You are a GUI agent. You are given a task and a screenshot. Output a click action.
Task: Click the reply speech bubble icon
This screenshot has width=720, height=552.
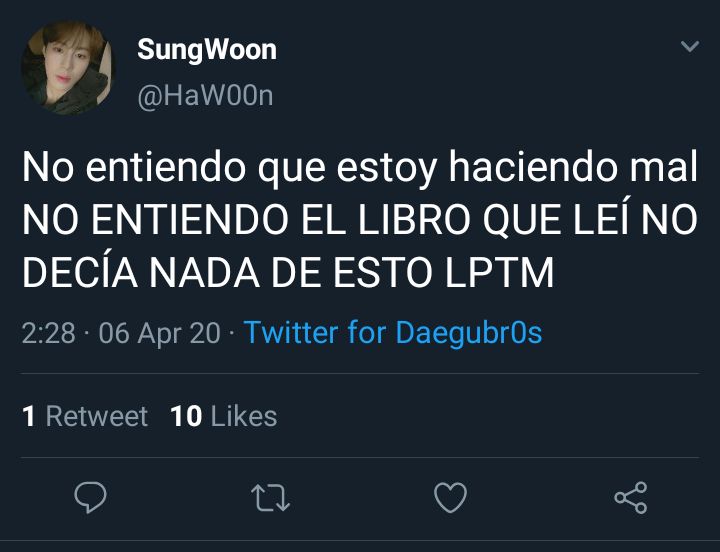[x=90, y=498]
